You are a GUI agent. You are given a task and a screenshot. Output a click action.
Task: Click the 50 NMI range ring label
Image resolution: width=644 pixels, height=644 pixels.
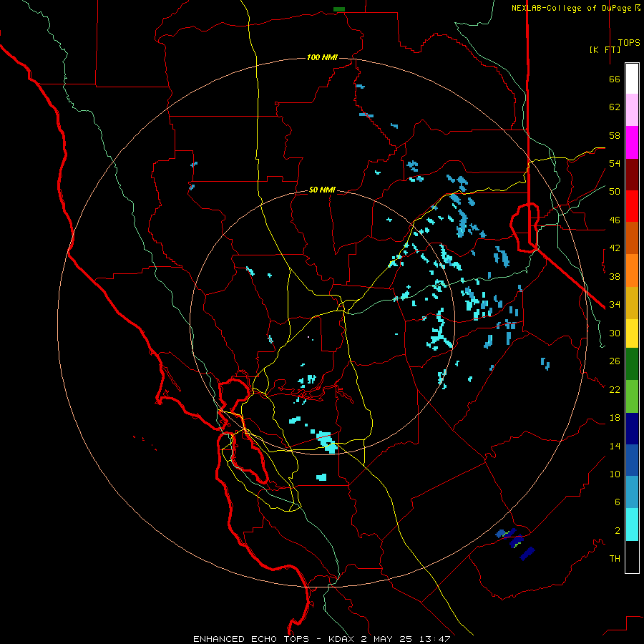point(322,190)
